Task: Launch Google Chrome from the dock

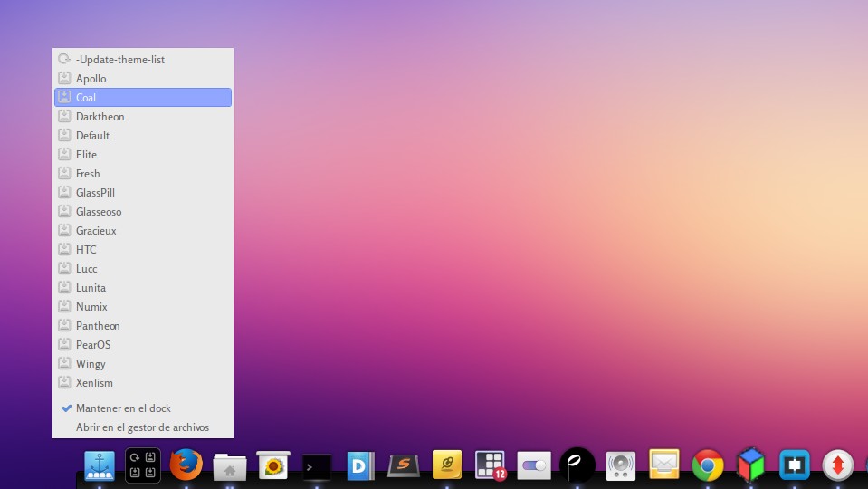Action: 708,465
